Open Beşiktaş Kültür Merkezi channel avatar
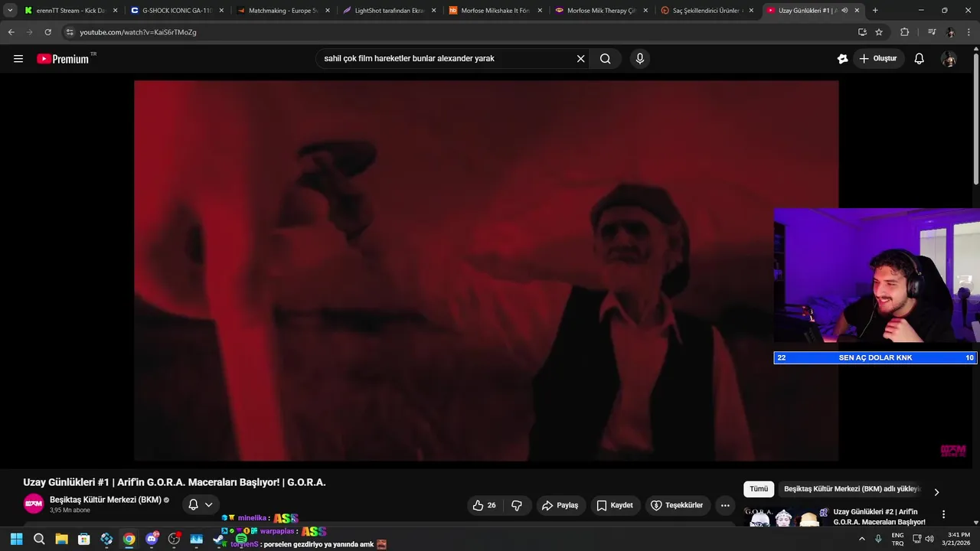The height and width of the screenshot is (551, 980). (x=34, y=504)
